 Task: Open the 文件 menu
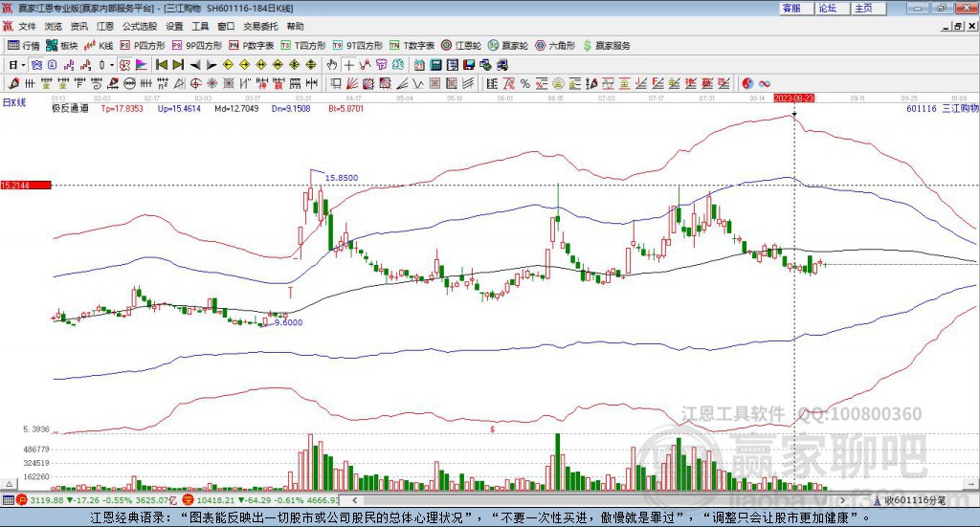(27, 26)
